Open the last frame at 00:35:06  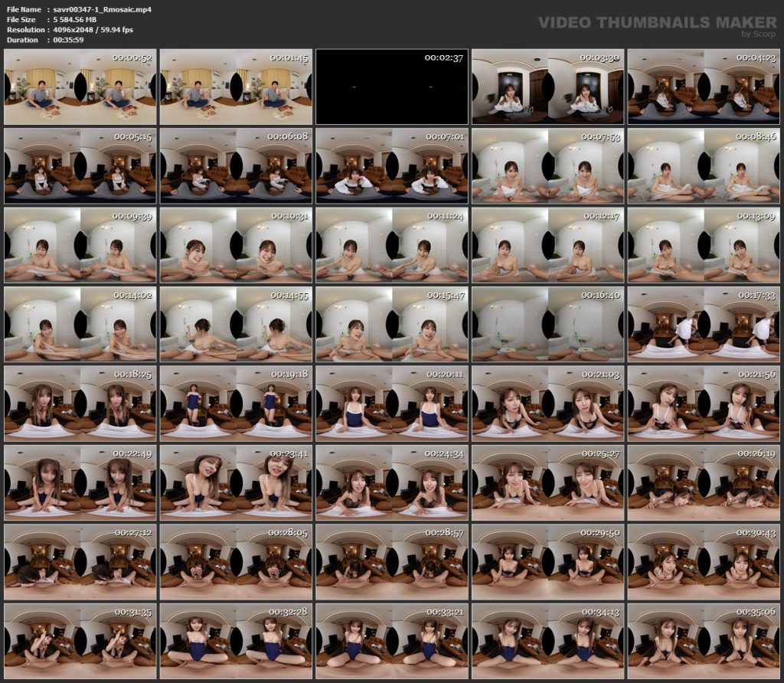coord(704,641)
